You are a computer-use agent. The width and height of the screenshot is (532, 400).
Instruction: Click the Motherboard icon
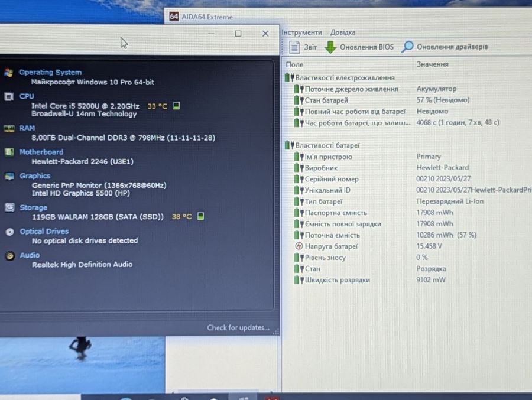tap(9, 152)
